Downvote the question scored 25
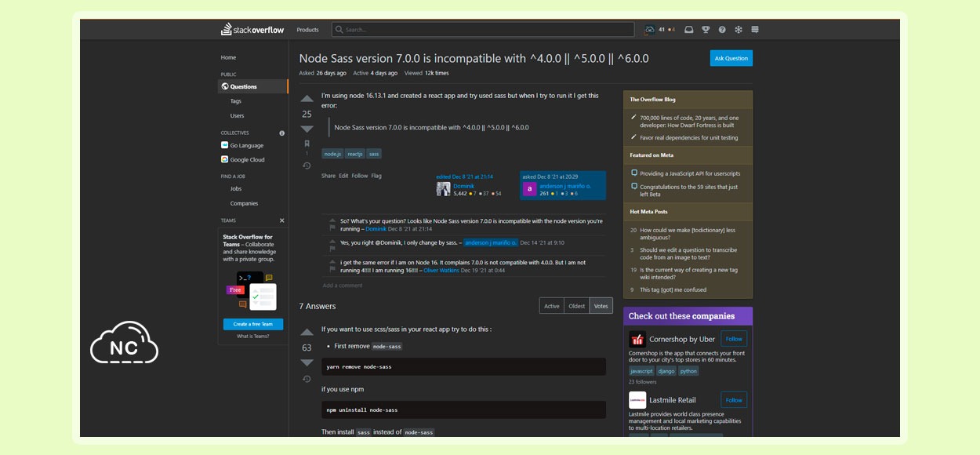The width and height of the screenshot is (980, 455). (x=307, y=129)
